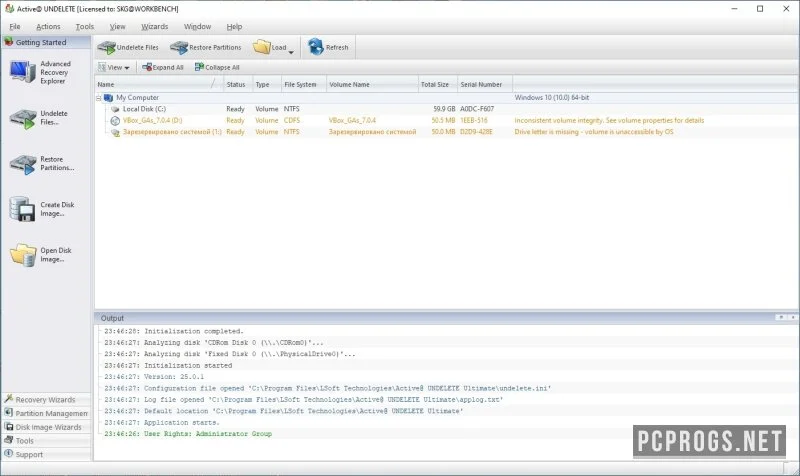Switch to the Partition Management panel
Screen dimensions: 800x476
pos(46,413)
